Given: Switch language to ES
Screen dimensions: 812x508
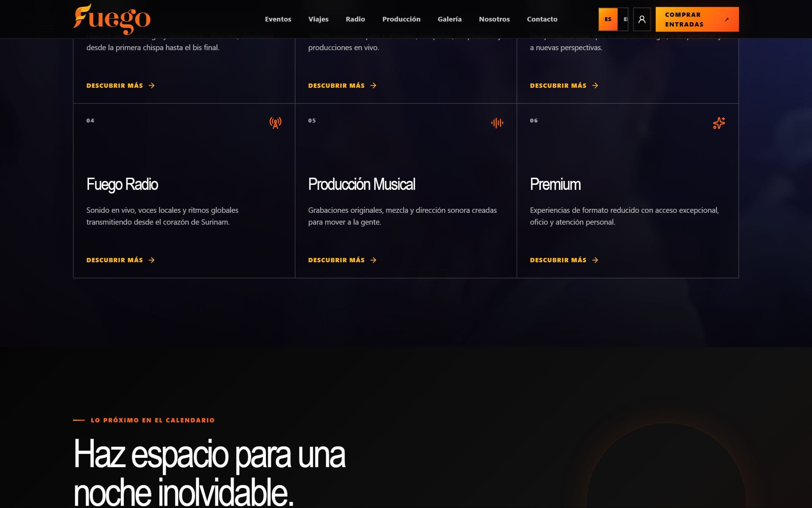Looking at the screenshot, I should 608,19.
